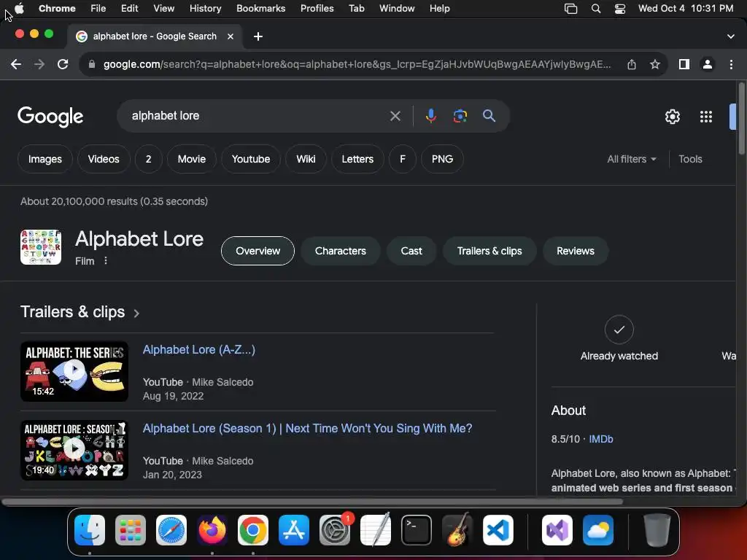Screen dimensions: 747x560
Task: Open Google quick settings gear
Action: tap(672, 117)
